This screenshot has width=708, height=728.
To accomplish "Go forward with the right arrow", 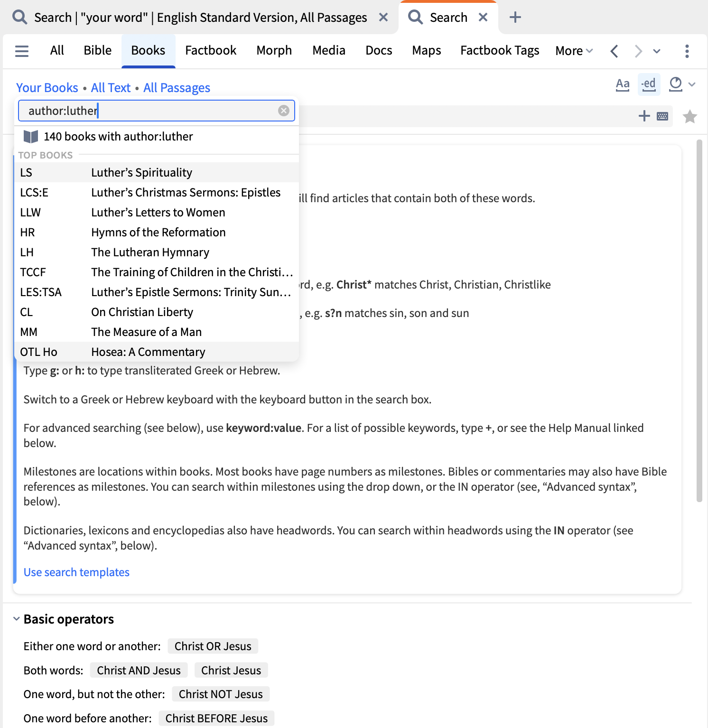I will [638, 51].
